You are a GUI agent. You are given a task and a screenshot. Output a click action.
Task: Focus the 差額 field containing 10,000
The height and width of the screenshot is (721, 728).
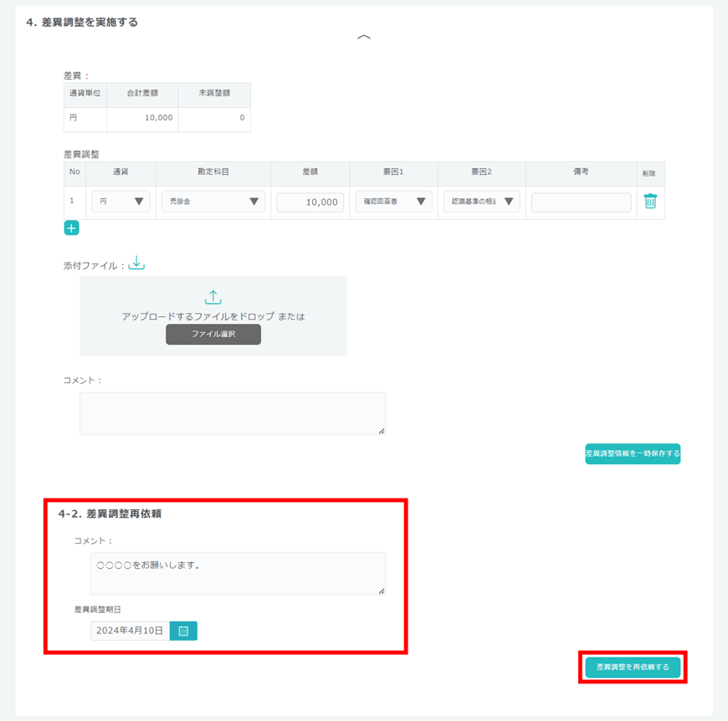tap(310, 202)
